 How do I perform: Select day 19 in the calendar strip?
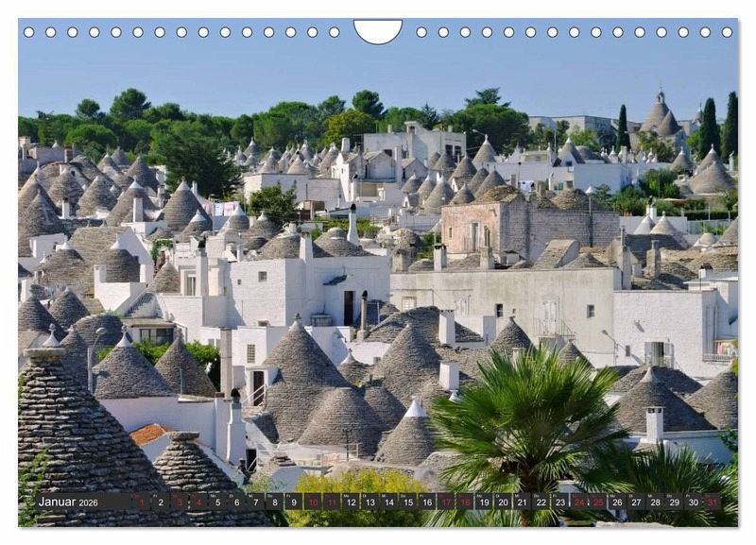coord(484,502)
